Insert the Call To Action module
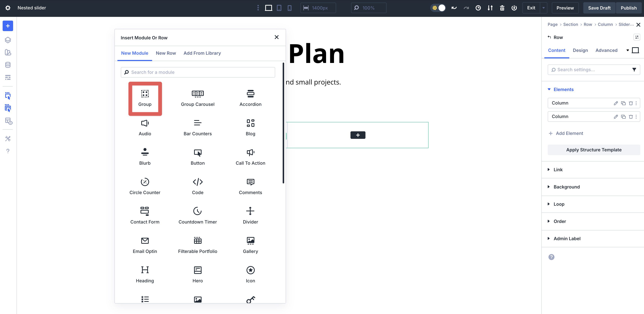The width and height of the screenshot is (644, 314). coord(250,156)
